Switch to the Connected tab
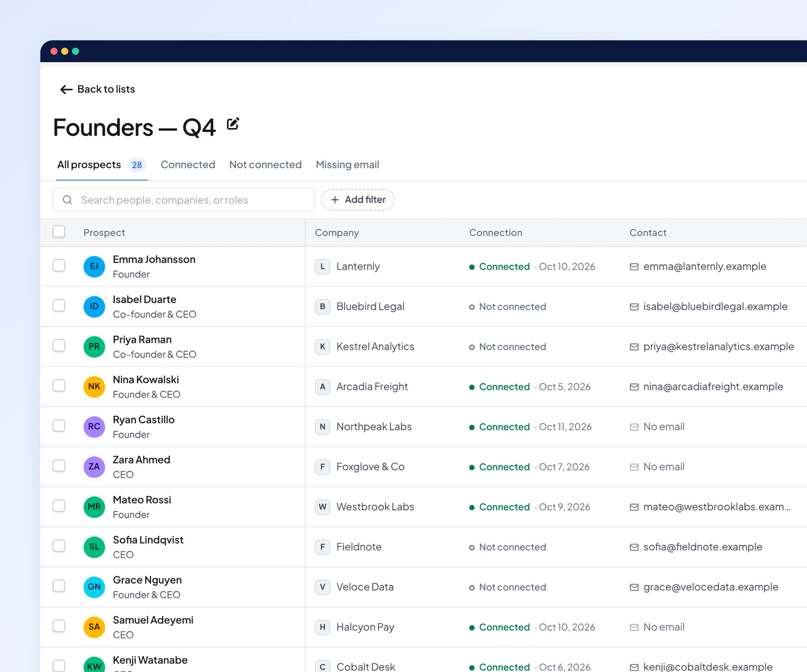 pyautogui.click(x=188, y=165)
